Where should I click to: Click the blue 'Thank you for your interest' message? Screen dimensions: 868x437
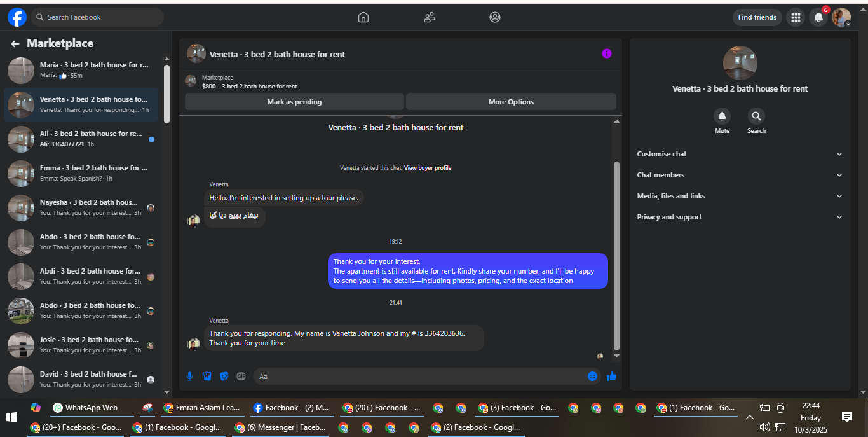(468, 271)
